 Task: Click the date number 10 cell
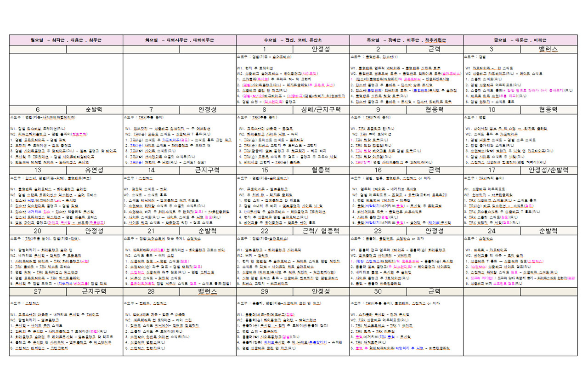pos(492,110)
